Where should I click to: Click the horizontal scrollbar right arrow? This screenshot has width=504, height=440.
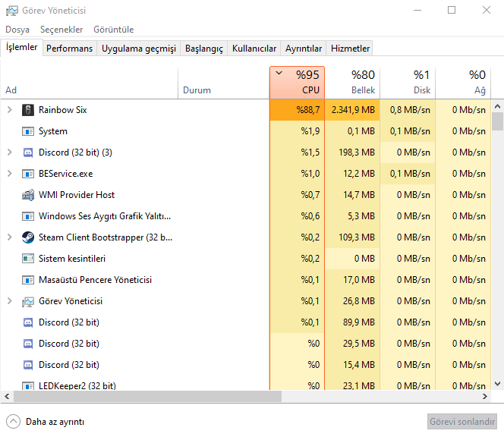pyautogui.click(x=485, y=396)
